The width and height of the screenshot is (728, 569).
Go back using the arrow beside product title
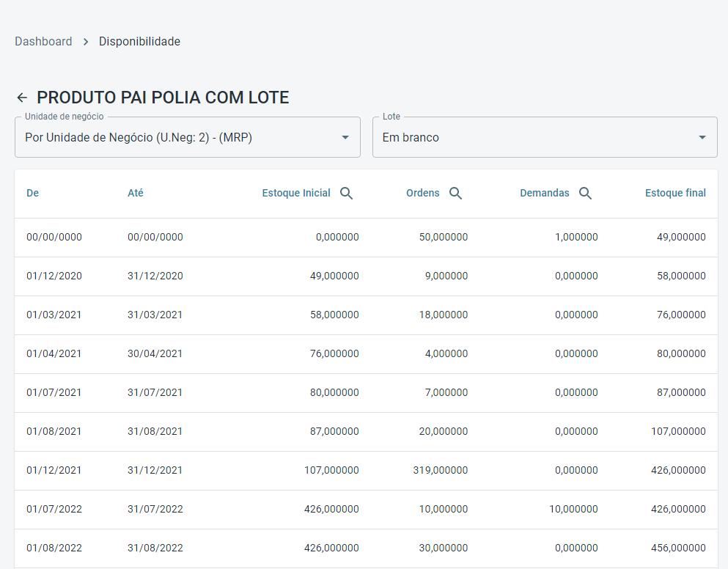22,98
